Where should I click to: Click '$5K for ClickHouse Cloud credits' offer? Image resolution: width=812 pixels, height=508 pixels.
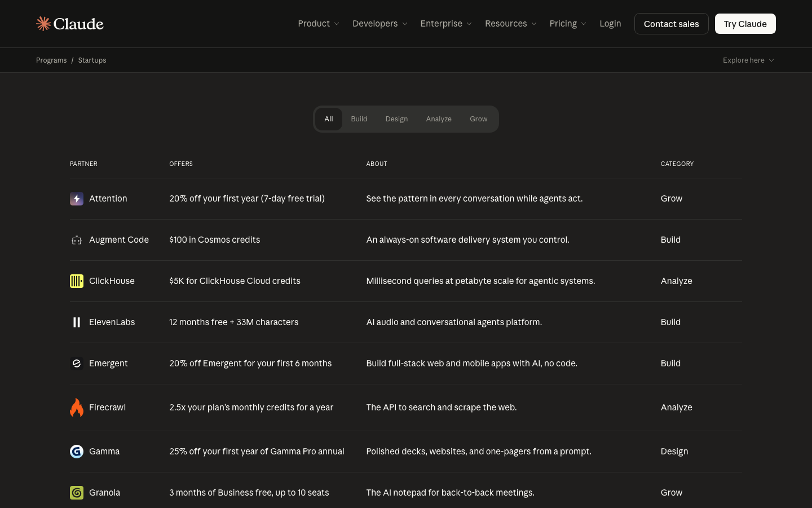tap(235, 281)
